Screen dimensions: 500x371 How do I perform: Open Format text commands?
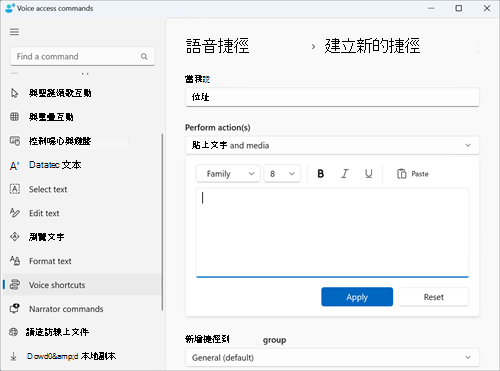tap(82, 261)
